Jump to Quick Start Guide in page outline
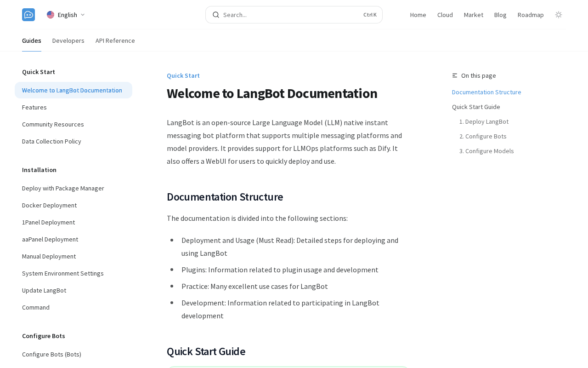The image size is (588, 368). pos(476,107)
